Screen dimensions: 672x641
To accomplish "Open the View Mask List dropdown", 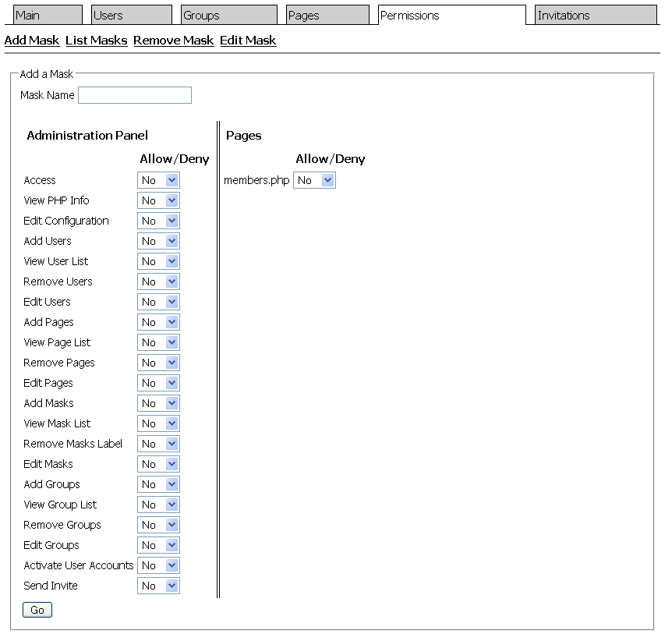I will 158,423.
